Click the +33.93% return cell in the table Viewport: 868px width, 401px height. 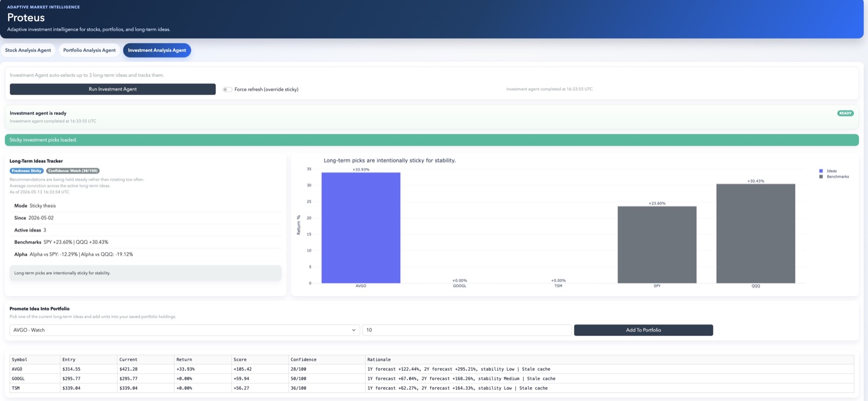[202, 369]
